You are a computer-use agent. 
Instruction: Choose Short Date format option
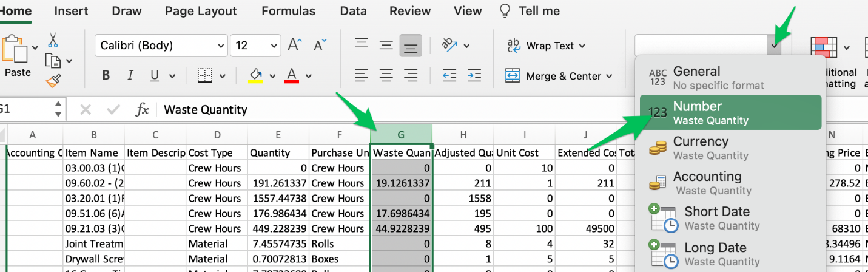[x=730, y=218]
